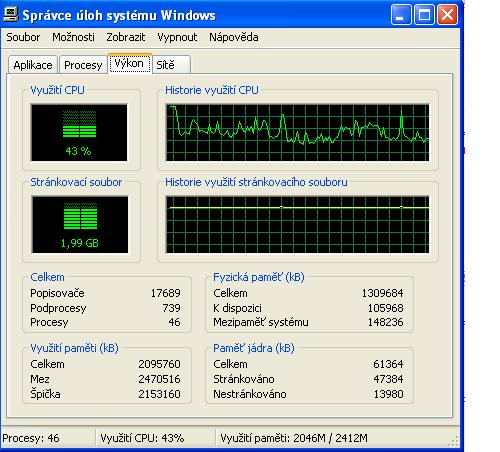Open the Vypnout menu
This screenshot has width=500, height=452.
[x=177, y=37]
